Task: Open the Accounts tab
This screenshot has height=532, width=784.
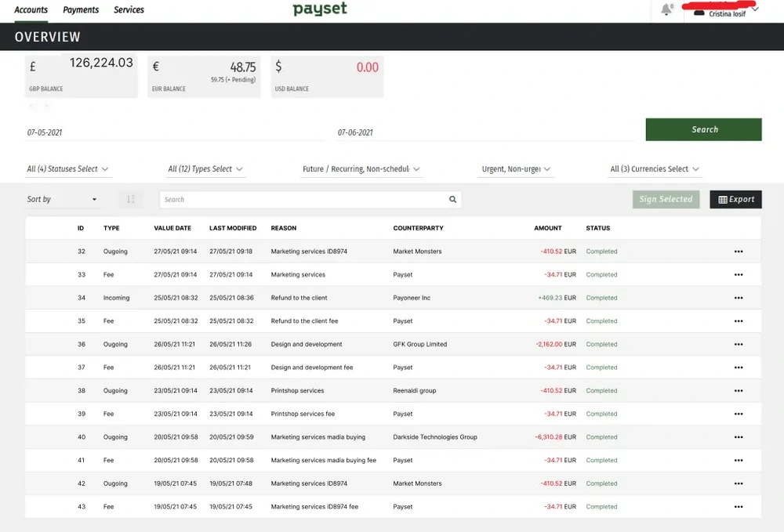Action: click(31, 9)
